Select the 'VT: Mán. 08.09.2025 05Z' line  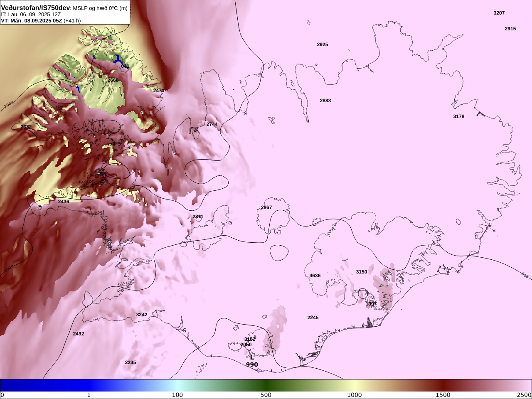pos(32,20)
